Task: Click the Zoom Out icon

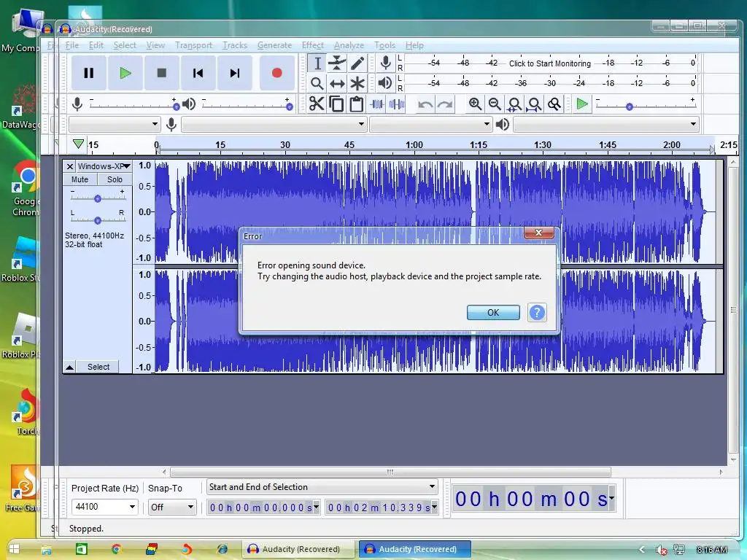Action: pyautogui.click(x=495, y=104)
